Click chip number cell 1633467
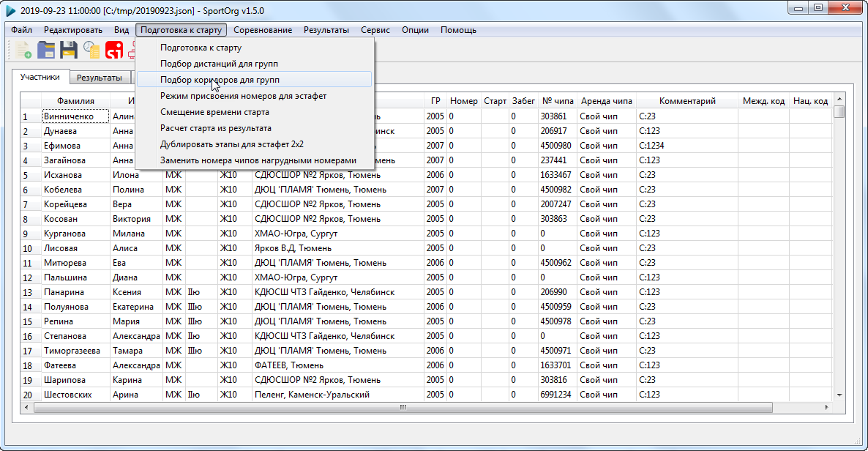Screen dimensions: 868x451 (558, 174)
